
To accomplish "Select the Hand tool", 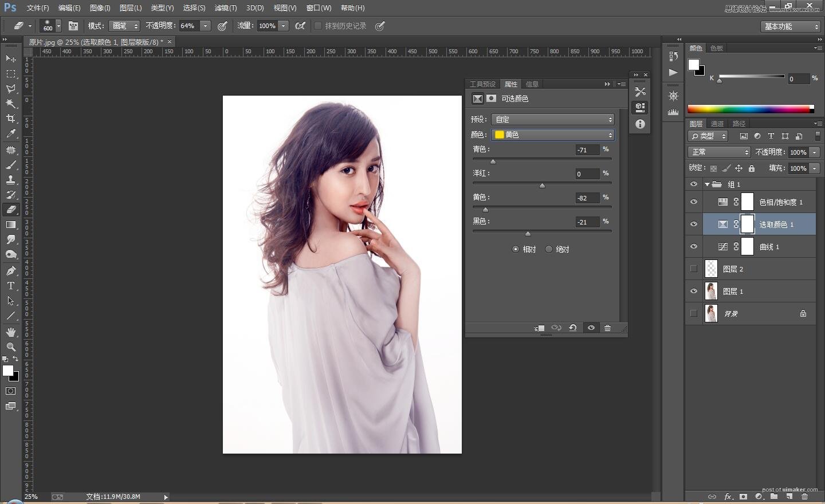I will 11,332.
